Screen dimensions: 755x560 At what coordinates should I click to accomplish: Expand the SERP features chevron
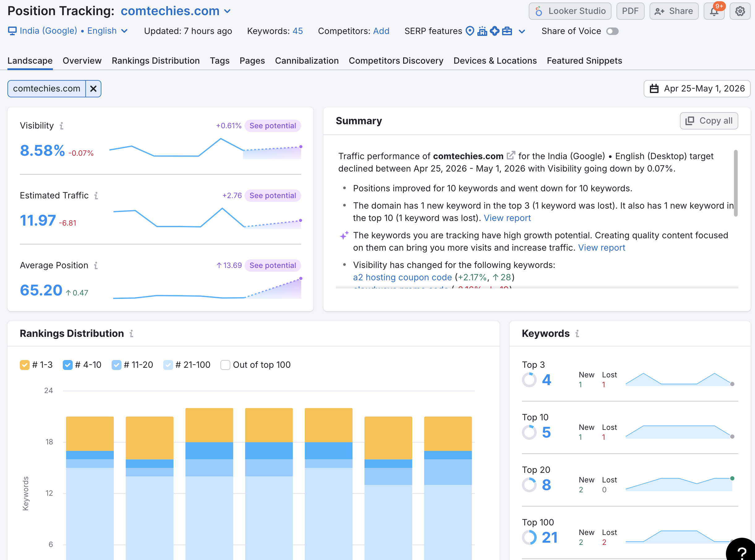tap(522, 32)
